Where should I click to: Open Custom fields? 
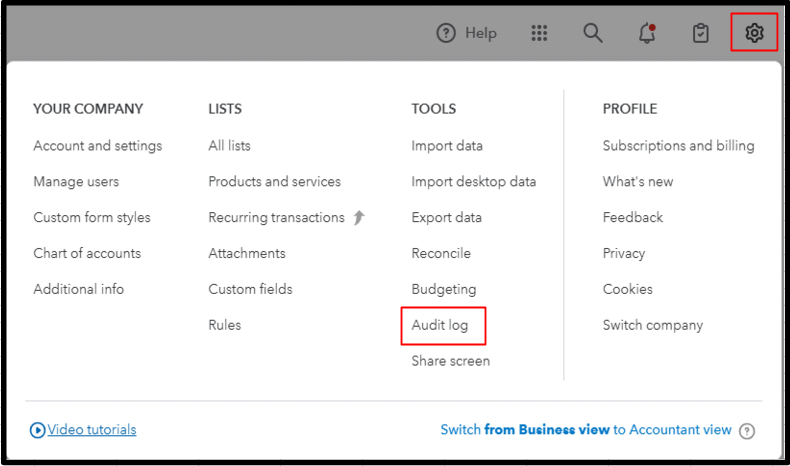click(x=250, y=289)
